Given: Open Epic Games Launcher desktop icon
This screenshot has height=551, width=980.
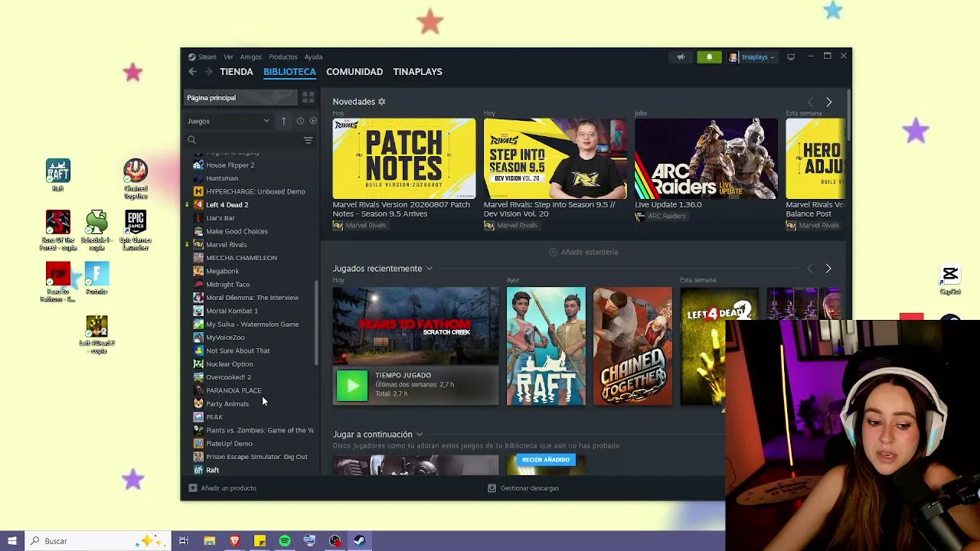Looking at the screenshot, I should click(x=136, y=231).
